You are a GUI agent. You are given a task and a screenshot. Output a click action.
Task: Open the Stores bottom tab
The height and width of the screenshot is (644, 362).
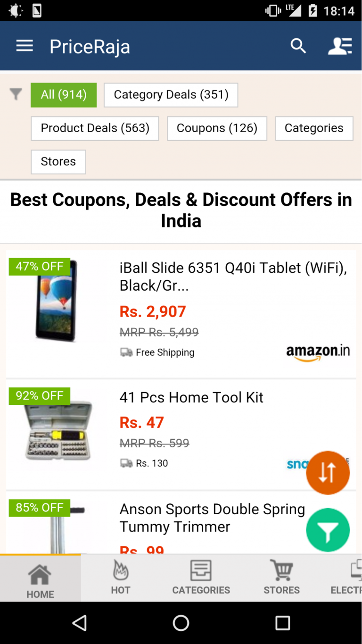[x=281, y=577]
